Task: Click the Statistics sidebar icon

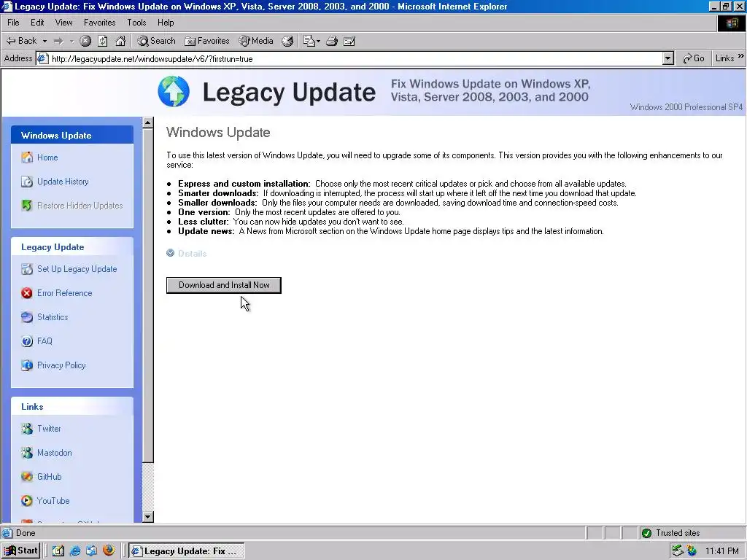Action: point(27,317)
